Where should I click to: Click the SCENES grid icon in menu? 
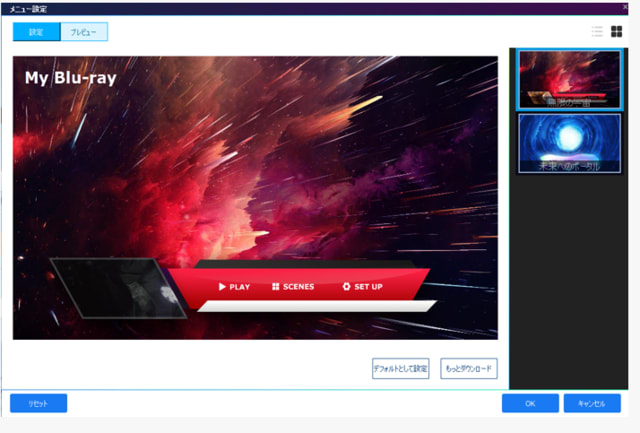(x=275, y=287)
